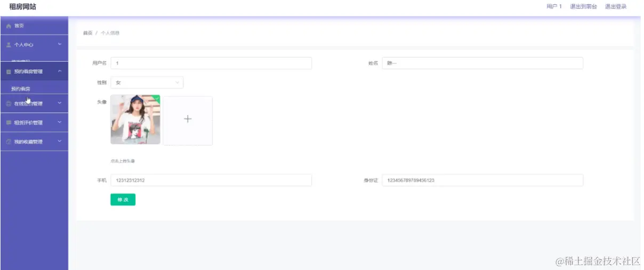Select the 我的收藏管理 menu label
644x270 pixels.
pyautogui.click(x=28, y=142)
